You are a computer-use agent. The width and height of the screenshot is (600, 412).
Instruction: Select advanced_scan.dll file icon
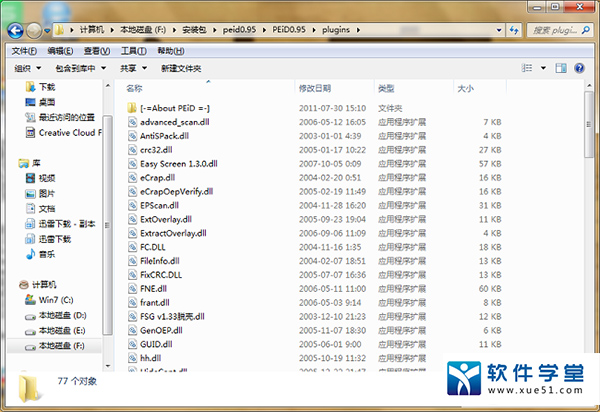(132, 122)
